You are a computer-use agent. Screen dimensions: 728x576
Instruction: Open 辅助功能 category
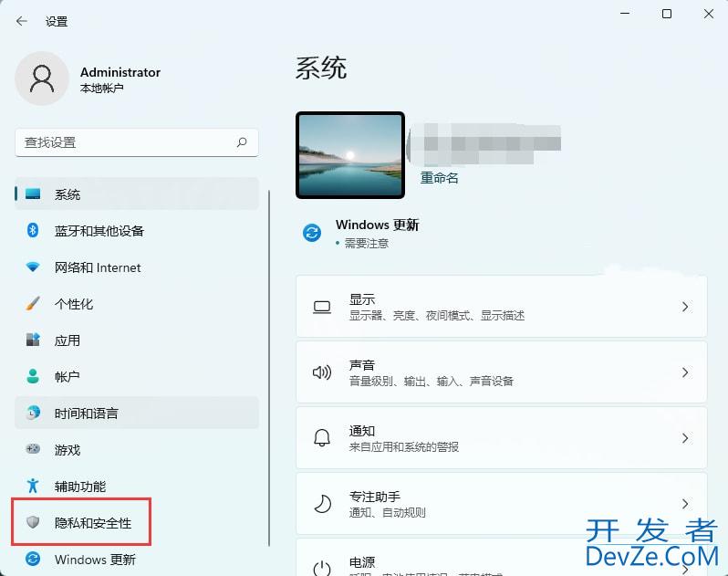coord(137,486)
